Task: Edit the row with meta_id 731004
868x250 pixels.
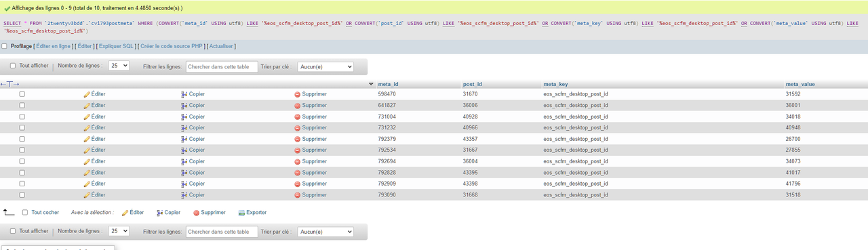Action: pos(94,117)
